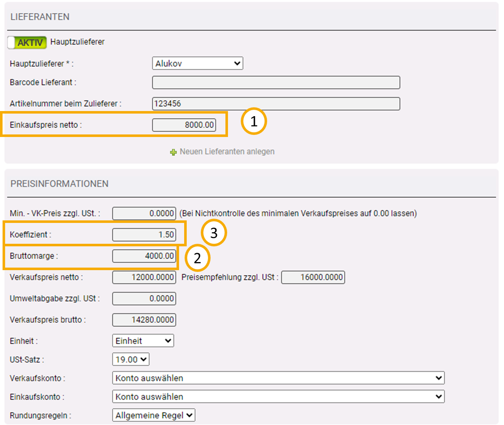Expand the Verkaufskonto account dropdown

[278, 378]
